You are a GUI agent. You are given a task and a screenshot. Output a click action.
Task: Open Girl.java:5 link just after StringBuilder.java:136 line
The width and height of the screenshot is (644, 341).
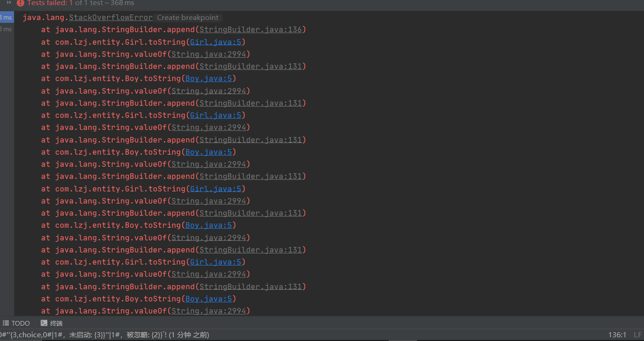216,42
